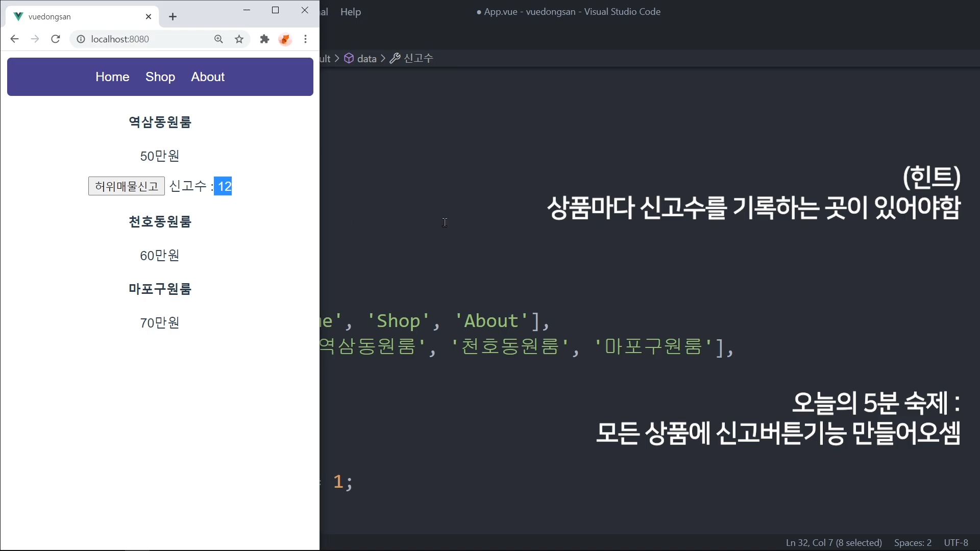Open the browser extensions puzzle icon
This screenshot has width=980, height=551.
pyautogui.click(x=264, y=39)
